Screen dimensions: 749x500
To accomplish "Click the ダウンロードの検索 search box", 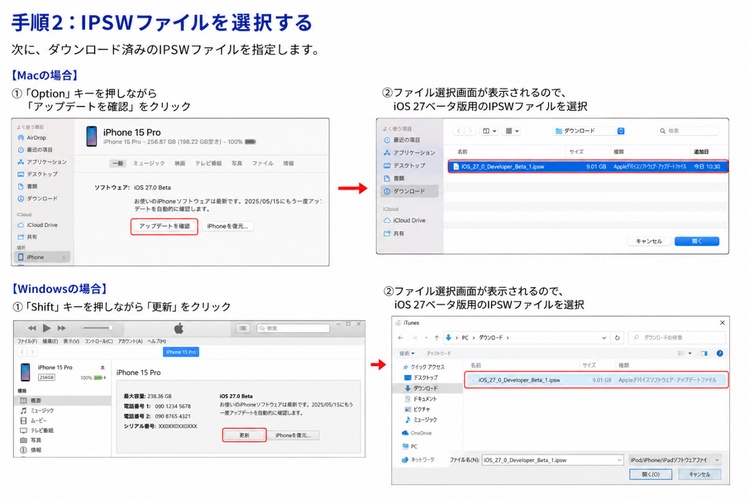I will pyautogui.click(x=677, y=338).
